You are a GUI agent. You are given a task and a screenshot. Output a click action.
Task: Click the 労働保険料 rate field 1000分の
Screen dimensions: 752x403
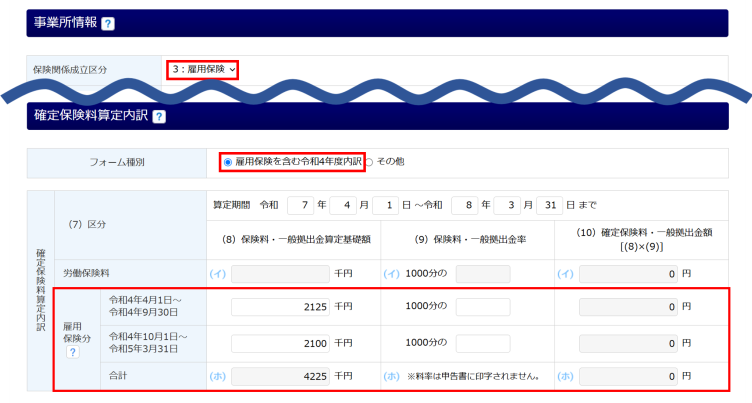tap(483, 274)
